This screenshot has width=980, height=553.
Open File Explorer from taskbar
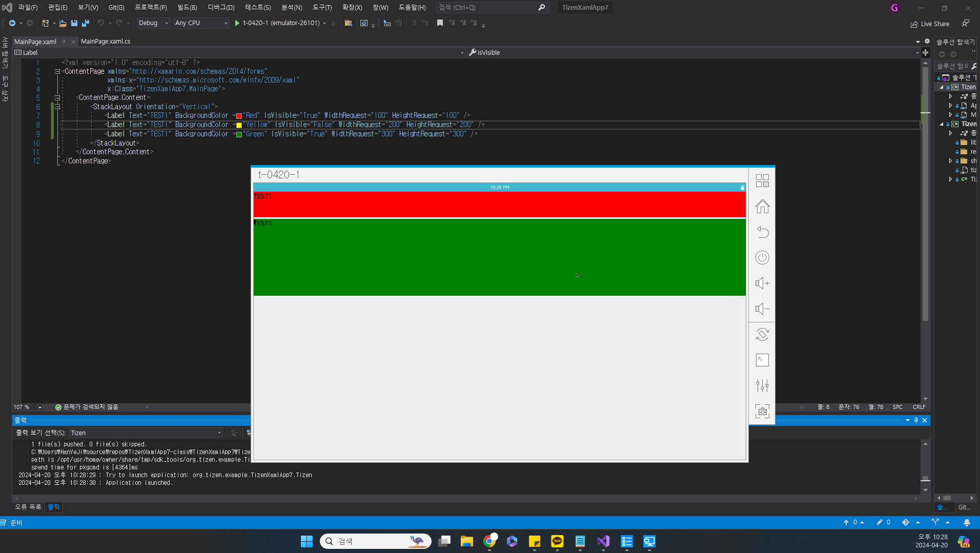466,541
